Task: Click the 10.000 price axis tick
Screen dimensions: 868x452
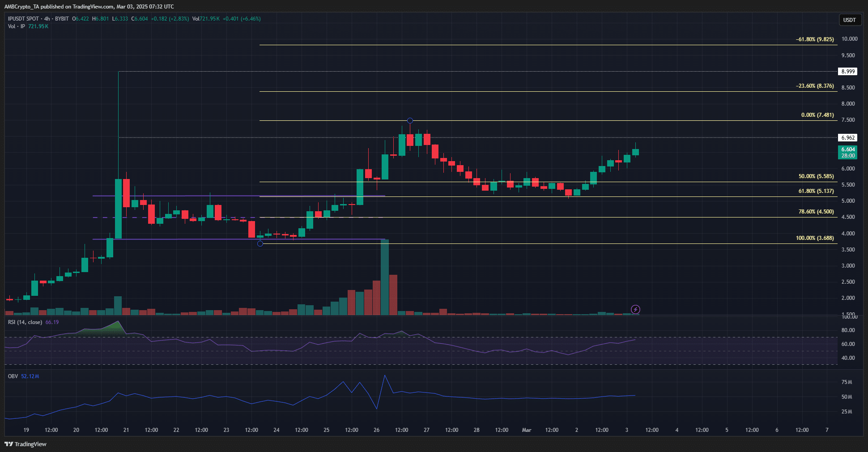Action: pyautogui.click(x=849, y=39)
